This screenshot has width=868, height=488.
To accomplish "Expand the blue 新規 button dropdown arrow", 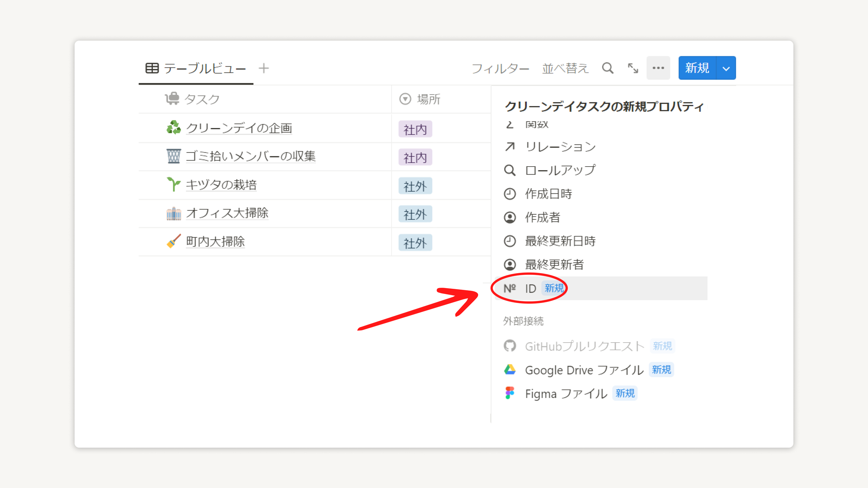I will pos(726,68).
